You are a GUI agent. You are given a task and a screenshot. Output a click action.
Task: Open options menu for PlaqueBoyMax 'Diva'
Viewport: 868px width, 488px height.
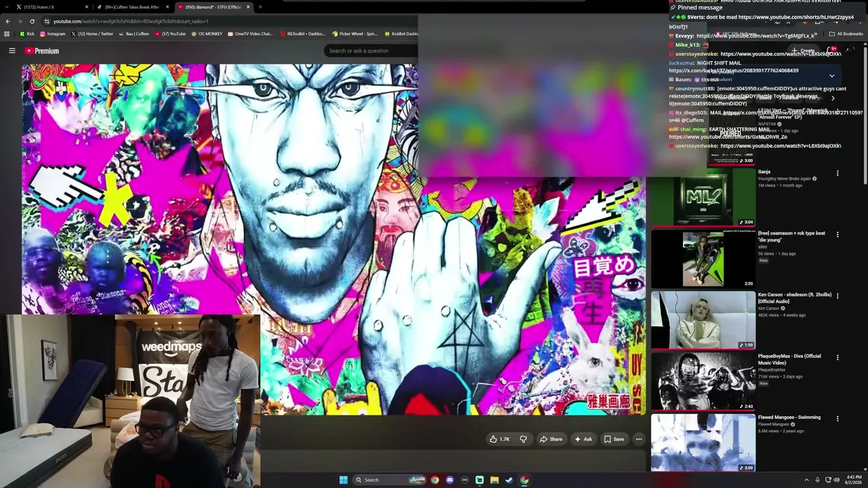pos(837,357)
